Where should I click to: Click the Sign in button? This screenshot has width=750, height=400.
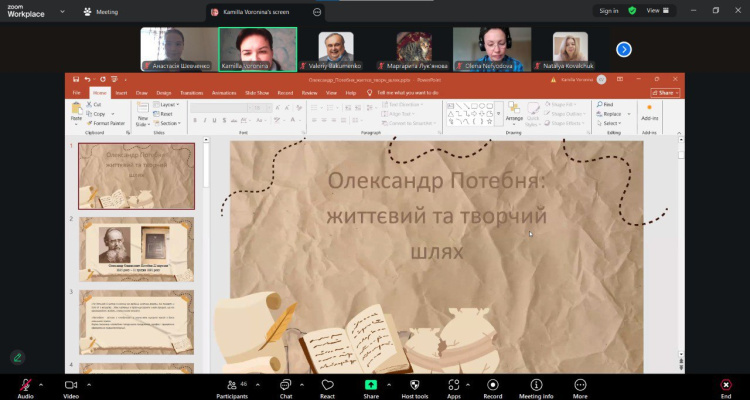point(608,11)
